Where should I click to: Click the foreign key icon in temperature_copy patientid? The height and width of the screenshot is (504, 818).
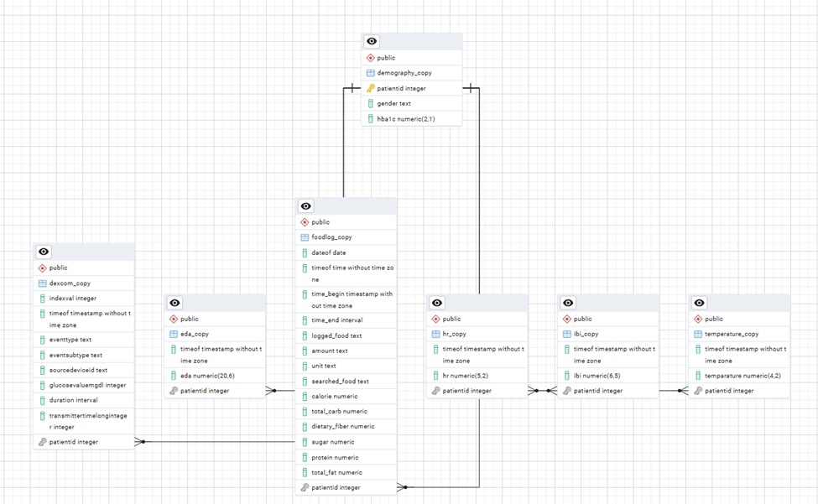698,391
